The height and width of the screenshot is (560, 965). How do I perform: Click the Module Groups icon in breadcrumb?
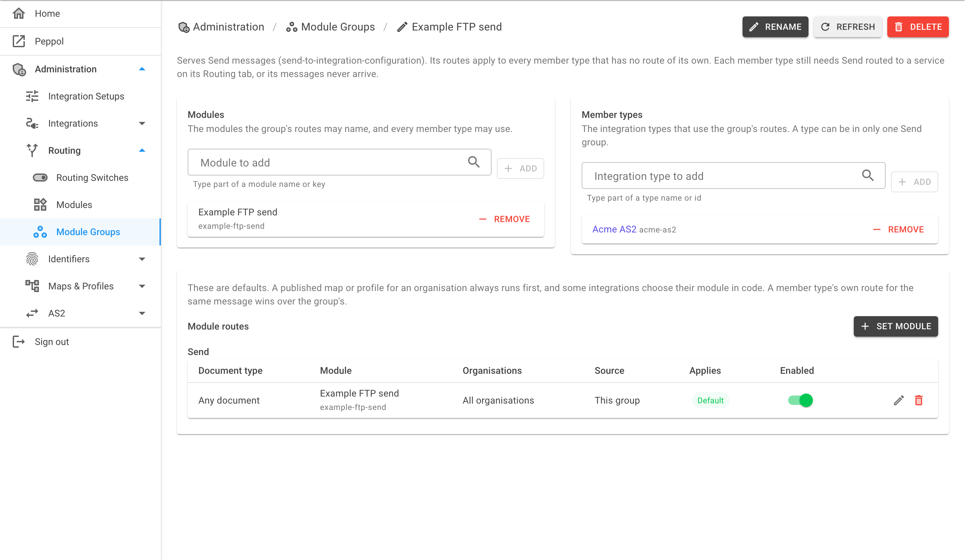[x=292, y=27]
